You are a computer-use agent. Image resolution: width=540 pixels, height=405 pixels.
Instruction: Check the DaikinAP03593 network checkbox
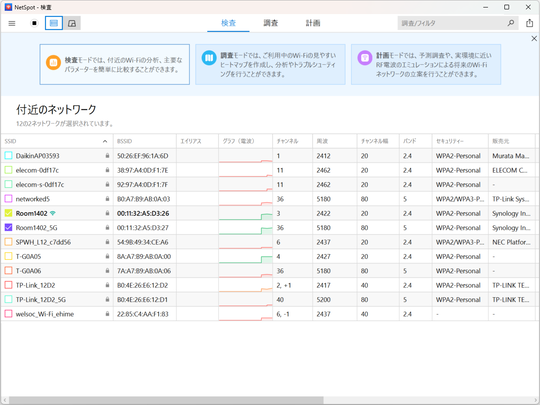[8, 156]
